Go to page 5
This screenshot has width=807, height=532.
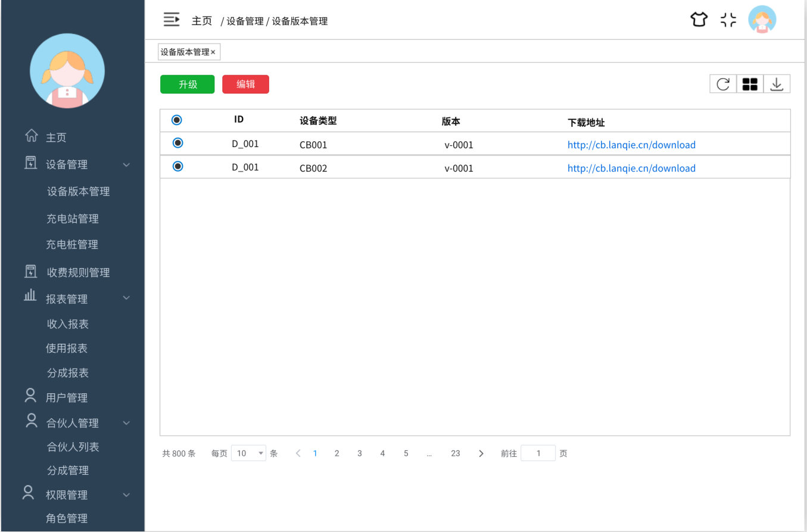coord(406,453)
